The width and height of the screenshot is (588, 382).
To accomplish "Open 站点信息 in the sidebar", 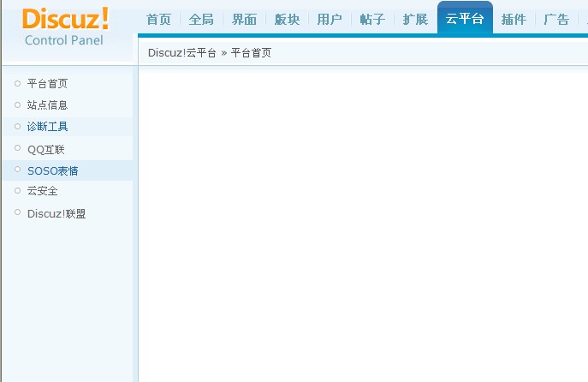I will [x=48, y=104].
